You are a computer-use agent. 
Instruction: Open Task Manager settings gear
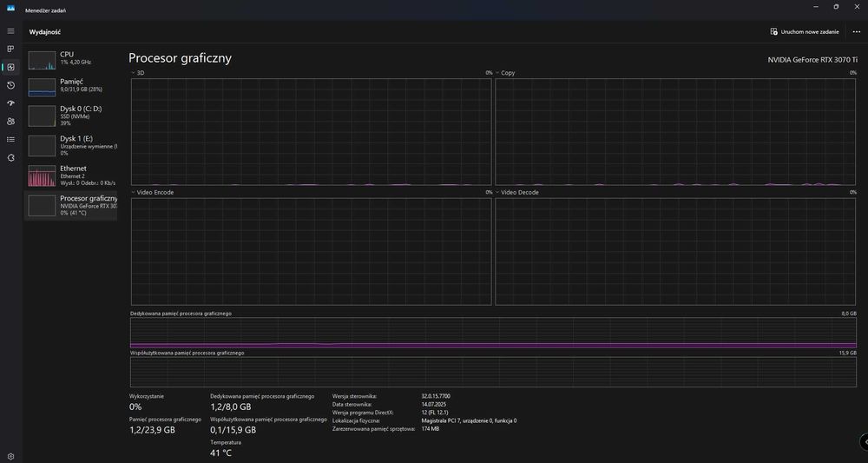coord(10,457)
